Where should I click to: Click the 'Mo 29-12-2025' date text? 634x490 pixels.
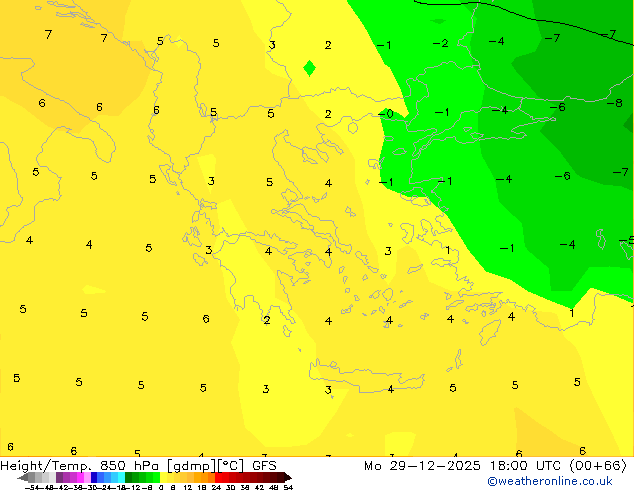422,466
